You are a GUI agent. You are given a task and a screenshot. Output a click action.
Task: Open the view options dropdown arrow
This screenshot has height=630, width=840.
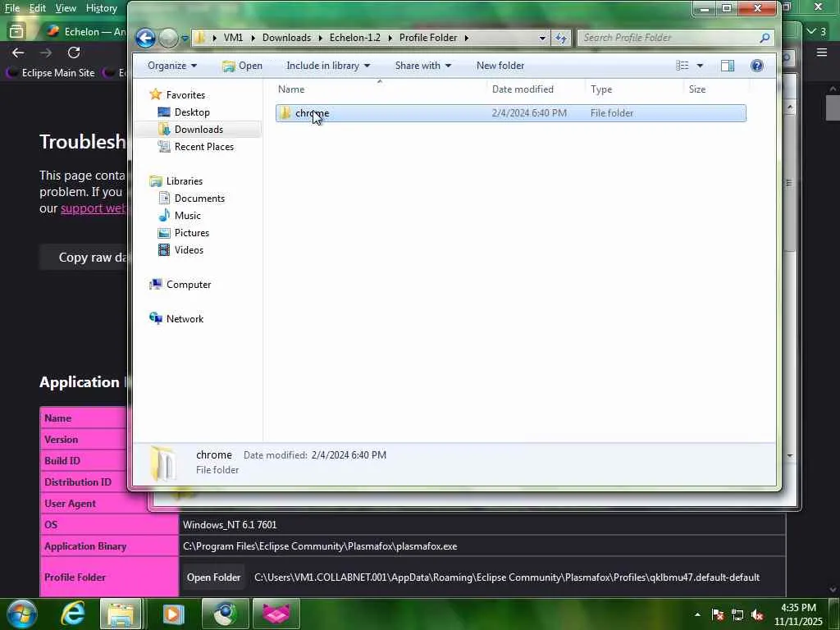700,66
